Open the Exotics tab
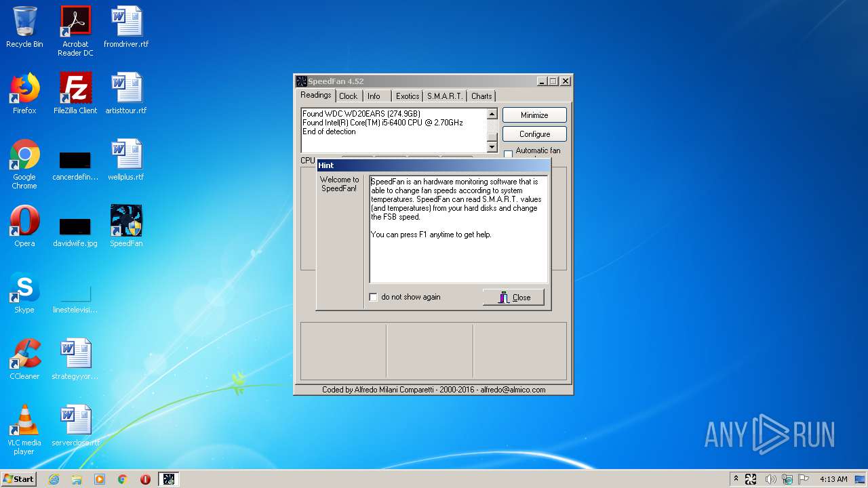Screen dimensions: 868x488 (x=408, y=96)
